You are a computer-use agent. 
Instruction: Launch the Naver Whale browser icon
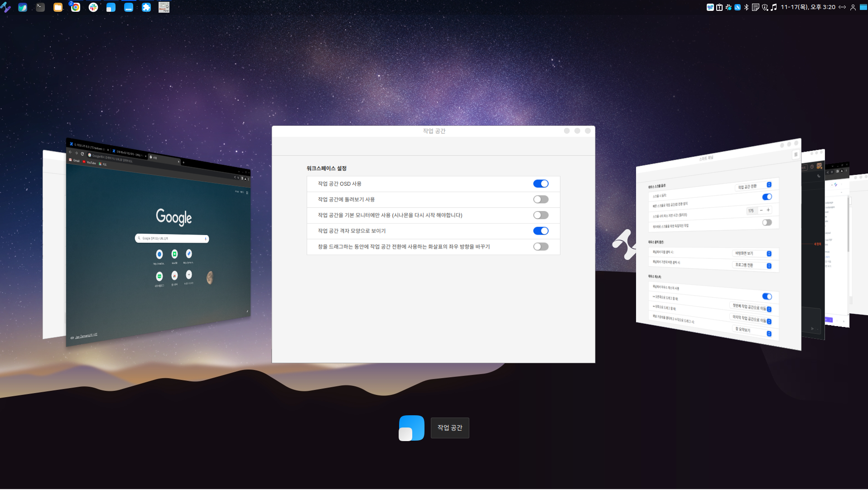(x=23, y=7)
